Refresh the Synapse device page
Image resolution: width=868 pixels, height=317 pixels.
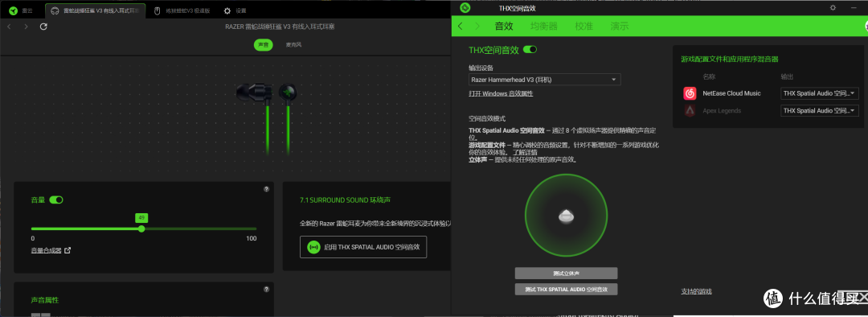tap(43, 27)
